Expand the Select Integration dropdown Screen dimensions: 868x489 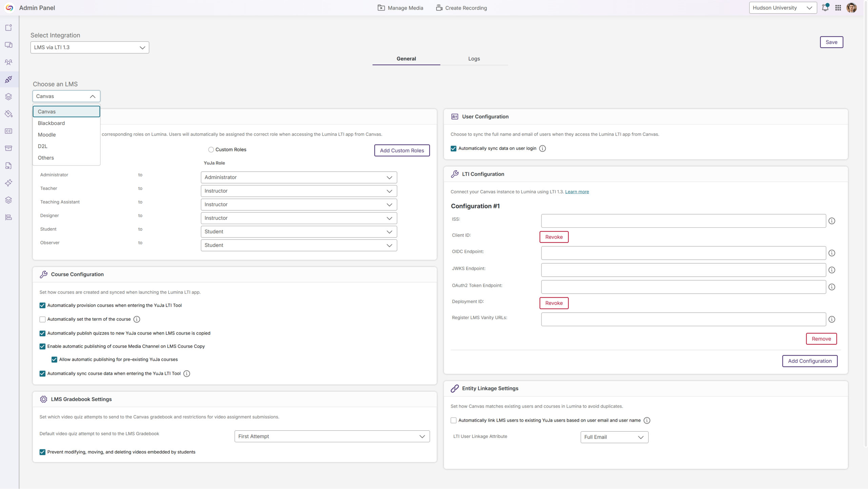click(x=90, y=48)
